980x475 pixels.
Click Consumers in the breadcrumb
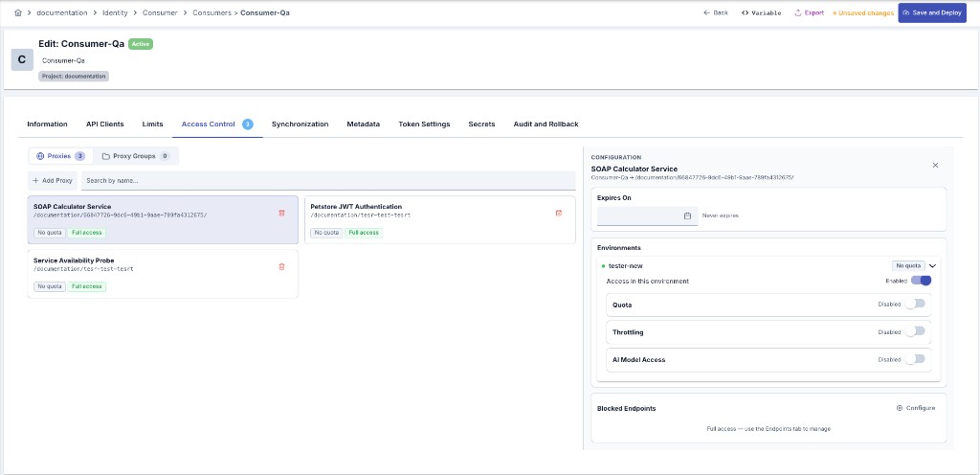[212, 12]
